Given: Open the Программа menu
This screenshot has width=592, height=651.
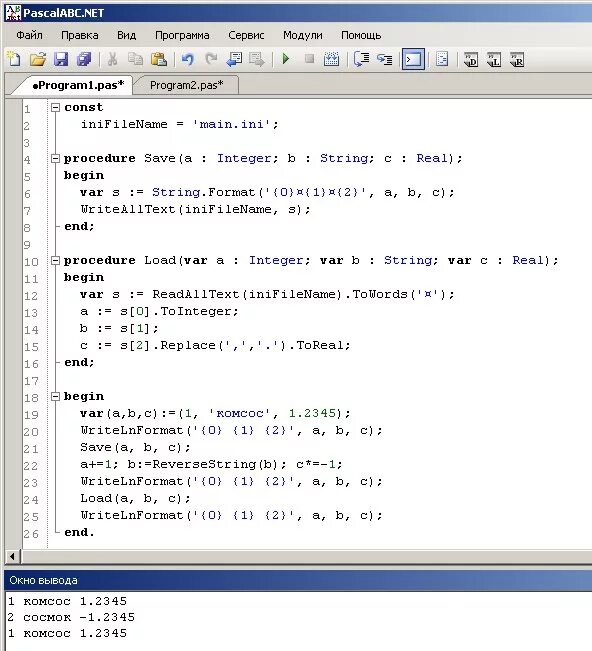Looking at the screenshot, I should (x=182, y=35).
